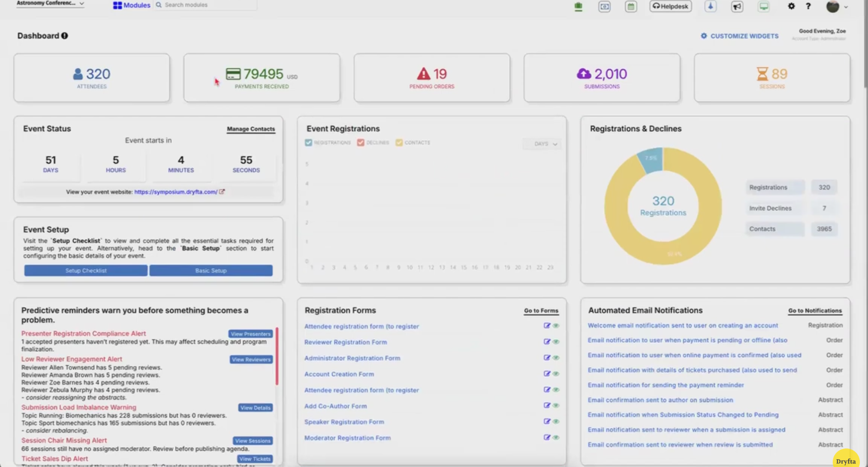Click edit icon for Reviewer Registration Form
This screenshot has width=868, height=467.
547,342
